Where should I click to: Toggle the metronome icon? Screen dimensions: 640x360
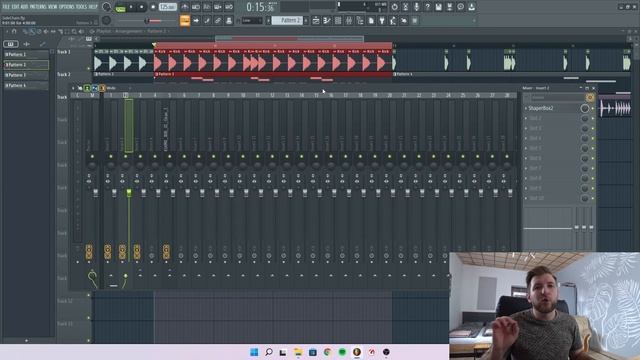pos(184,7)
